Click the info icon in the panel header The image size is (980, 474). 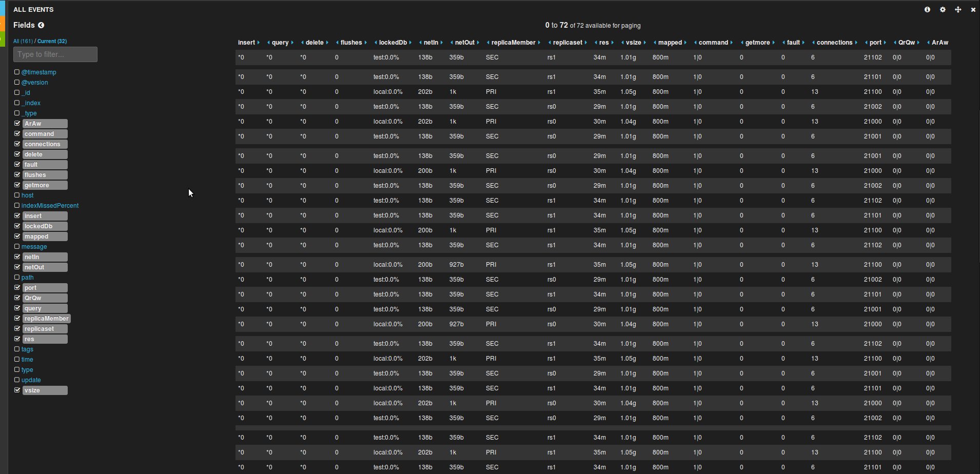[x=927, y=10]
